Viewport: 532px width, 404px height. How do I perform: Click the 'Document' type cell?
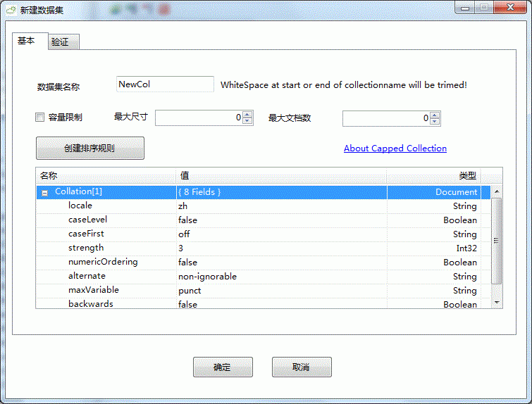coord(434,192)
